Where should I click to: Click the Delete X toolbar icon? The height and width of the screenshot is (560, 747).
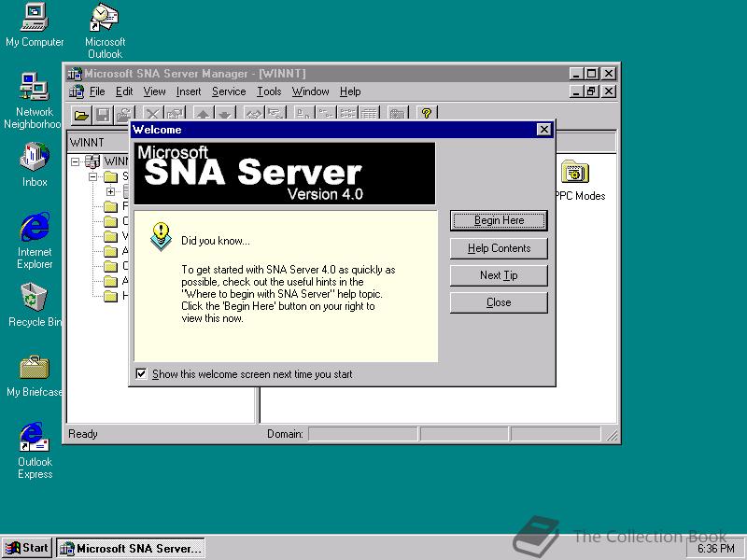pos(152,114)
